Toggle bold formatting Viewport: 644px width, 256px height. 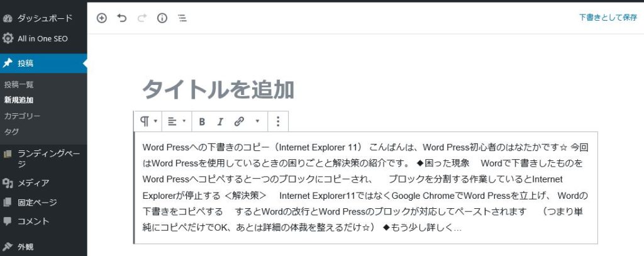[202, 121]
